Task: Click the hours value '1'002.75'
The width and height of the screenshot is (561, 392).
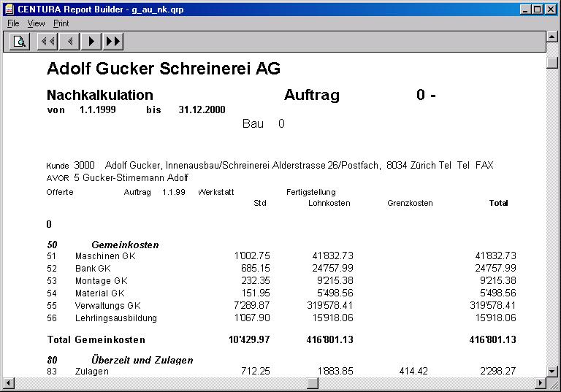Action: pyautogui.click(x=252, y=256)
